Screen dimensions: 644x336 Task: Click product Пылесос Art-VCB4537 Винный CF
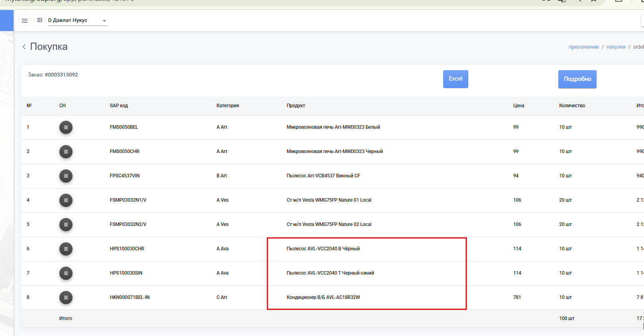click(x=323, y=176)
